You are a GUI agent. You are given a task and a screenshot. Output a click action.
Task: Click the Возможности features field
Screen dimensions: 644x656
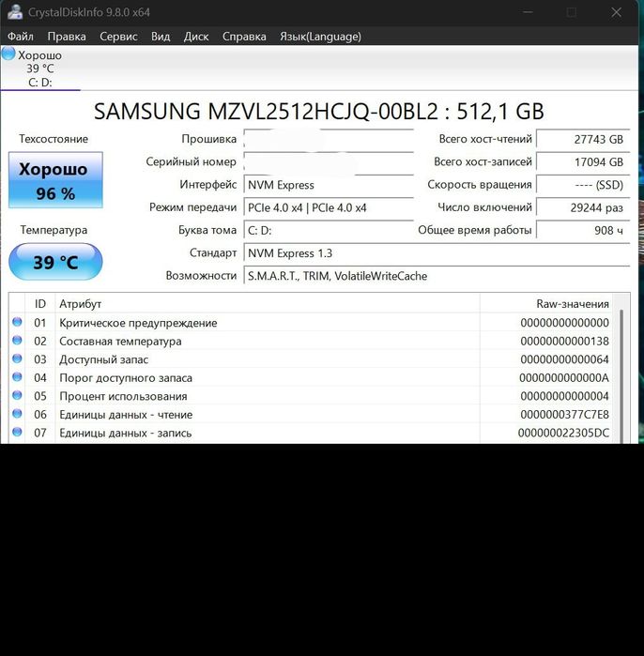(437, 276)
